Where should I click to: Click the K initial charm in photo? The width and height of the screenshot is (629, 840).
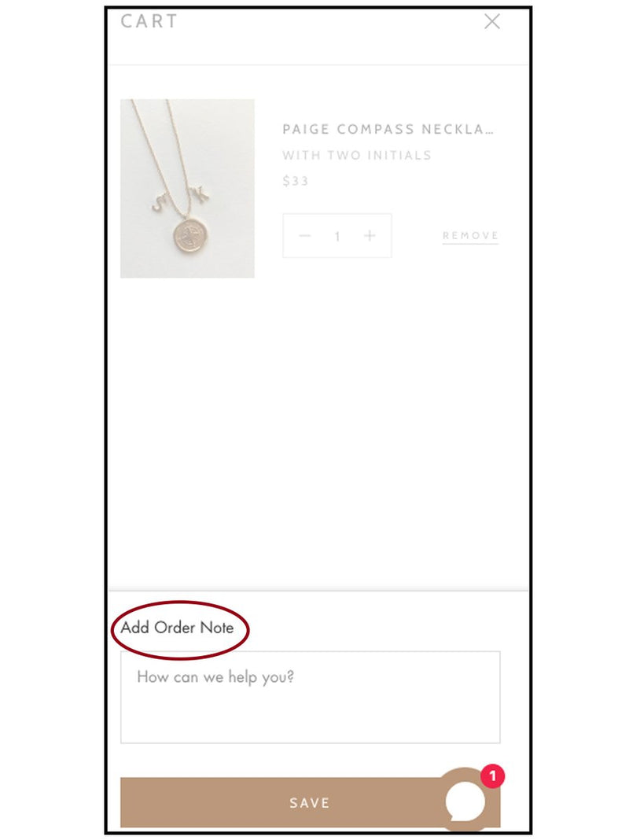click(x=199, y=193)
